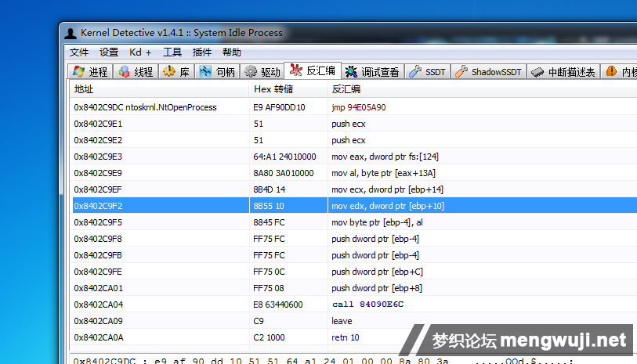Switch to the 进程 tab
The width and height of the screenshot is (637, 364).
(90, 72)
